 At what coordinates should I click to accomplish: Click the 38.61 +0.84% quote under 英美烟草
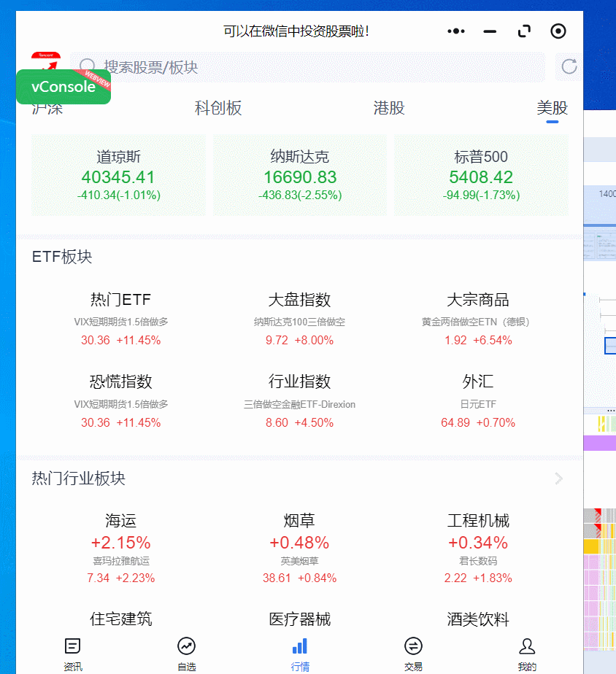click(x=299, y=578)
